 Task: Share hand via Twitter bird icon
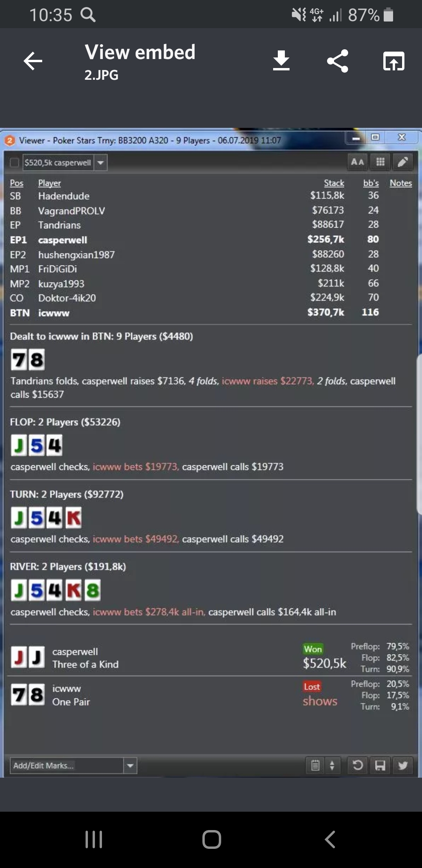pos(403,765)
